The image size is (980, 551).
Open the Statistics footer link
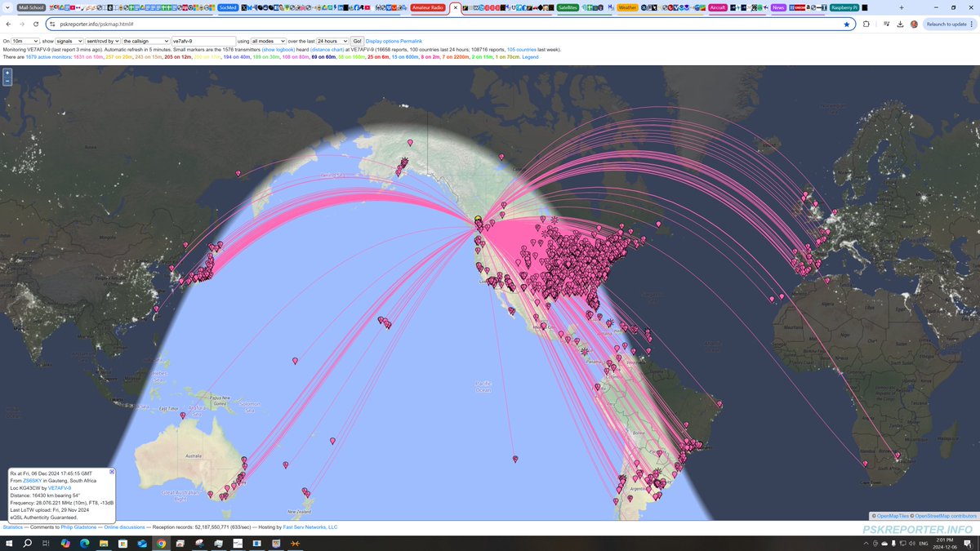click(x=13, y=527)
